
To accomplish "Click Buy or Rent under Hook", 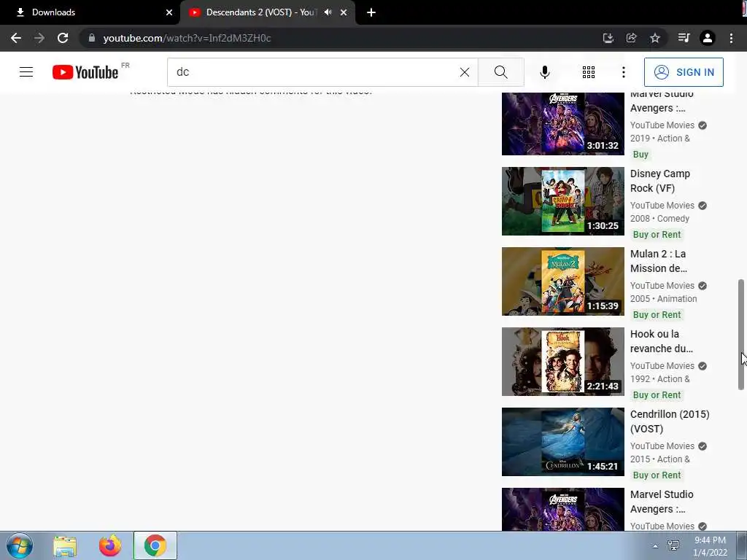I will pos(657,394).
